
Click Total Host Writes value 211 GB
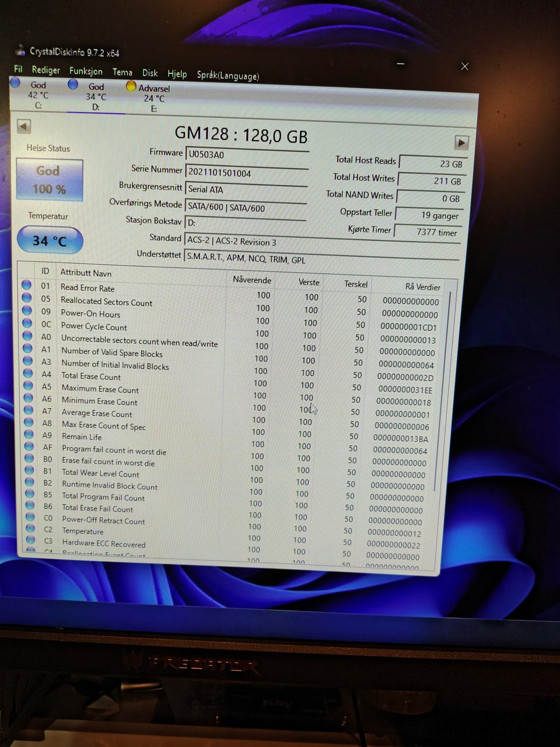(431, 181)
